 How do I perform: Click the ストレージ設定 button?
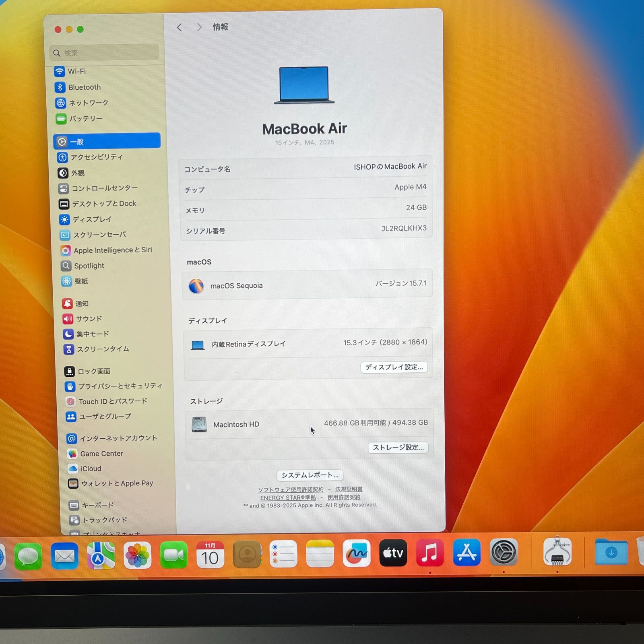pos(398,448)
